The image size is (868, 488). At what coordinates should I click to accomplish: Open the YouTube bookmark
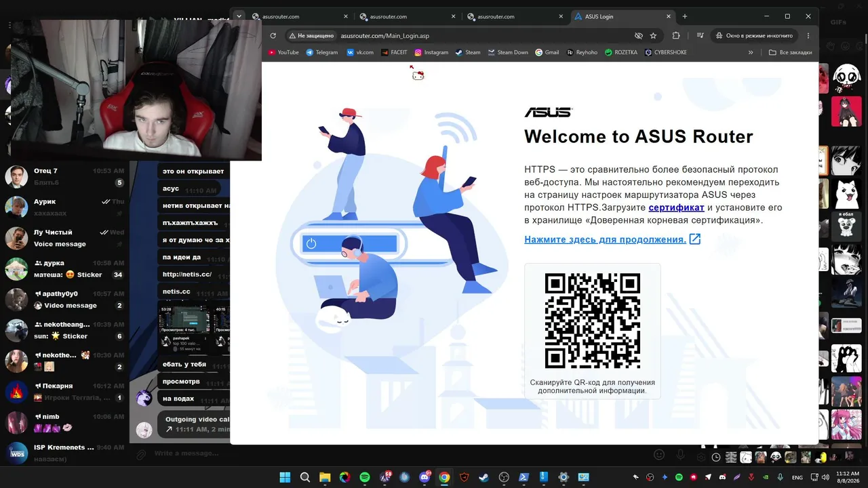283,52
